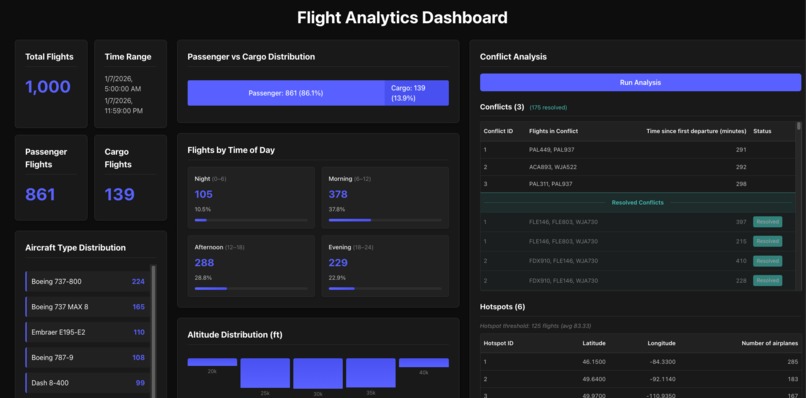Click the Cargo: 139 (13.9%) bar segment
Image resolution: width=806 pixels, height=398 pixels.
pos(416,93)
